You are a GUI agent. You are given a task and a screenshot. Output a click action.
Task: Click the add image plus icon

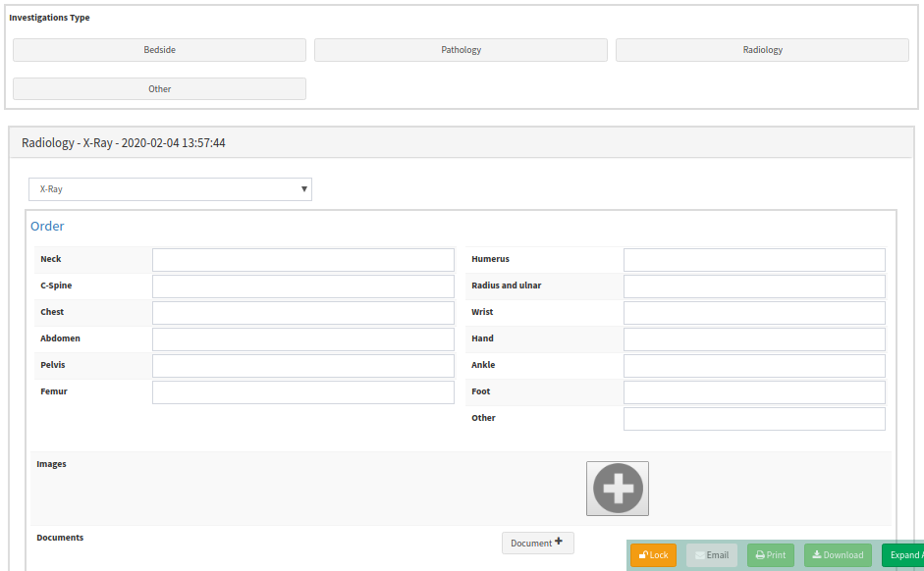[x=617, y=489]
